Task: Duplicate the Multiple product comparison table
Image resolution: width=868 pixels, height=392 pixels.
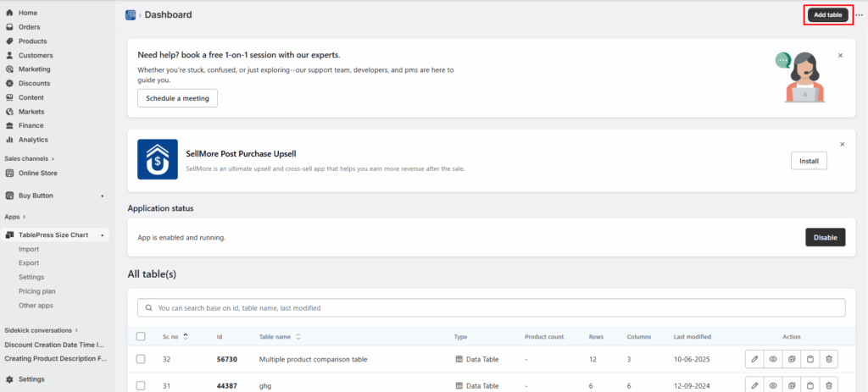Action: [792, 359]
